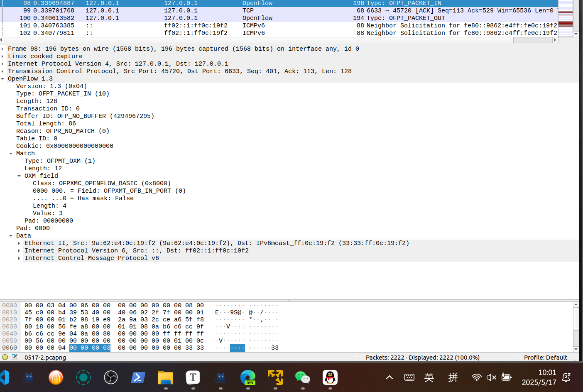Toggle the 英 input language indicator
Image resolution: width=583 pixels, height=392 pixels.
click(x=429, y=377)
